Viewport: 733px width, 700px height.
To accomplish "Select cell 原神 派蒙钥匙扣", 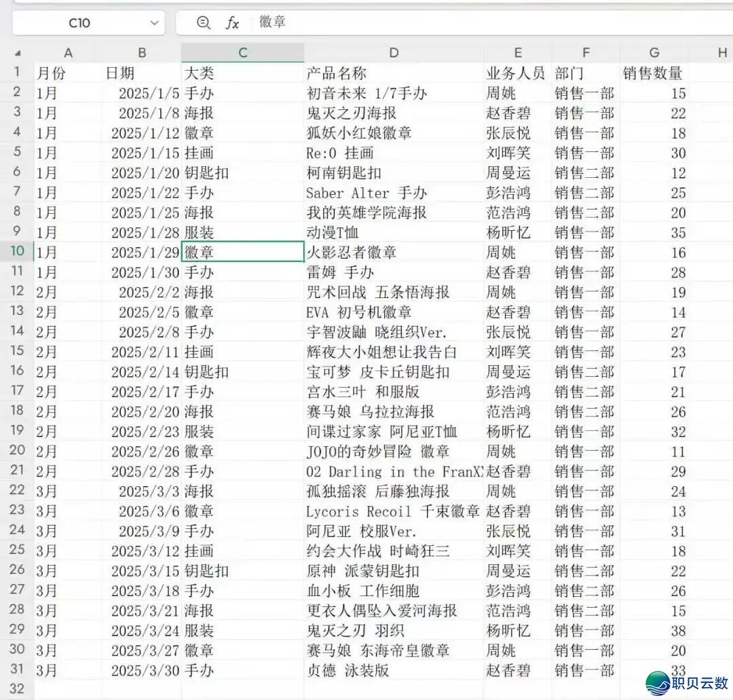I will click(394, 571).
